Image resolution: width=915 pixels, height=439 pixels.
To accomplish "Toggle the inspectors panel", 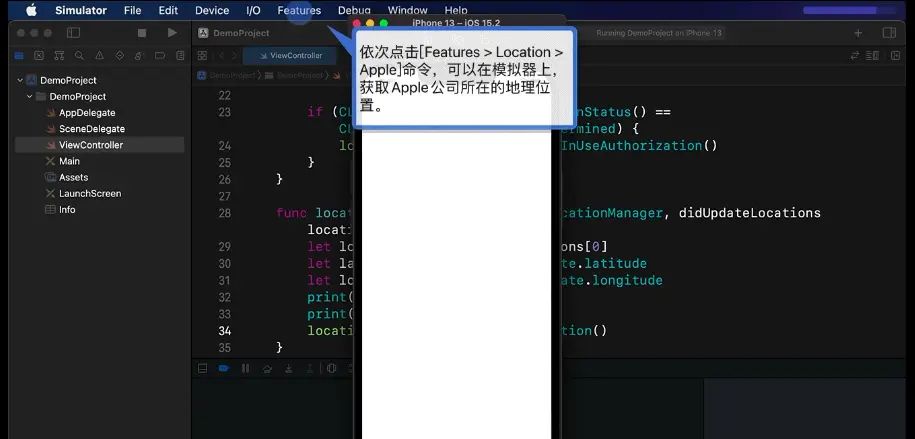I will pyautogui.click(x=889, y=33).
